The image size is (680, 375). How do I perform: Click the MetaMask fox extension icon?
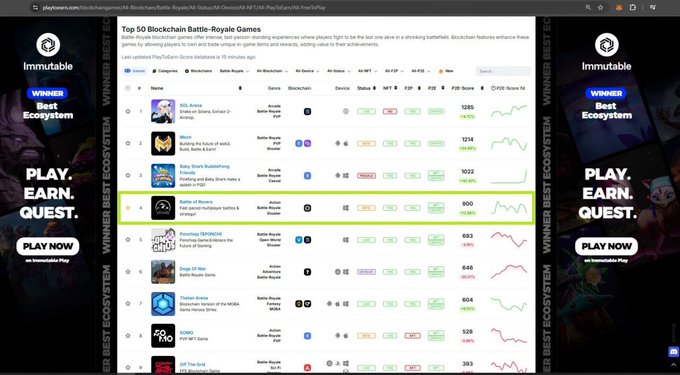[619, 7]
